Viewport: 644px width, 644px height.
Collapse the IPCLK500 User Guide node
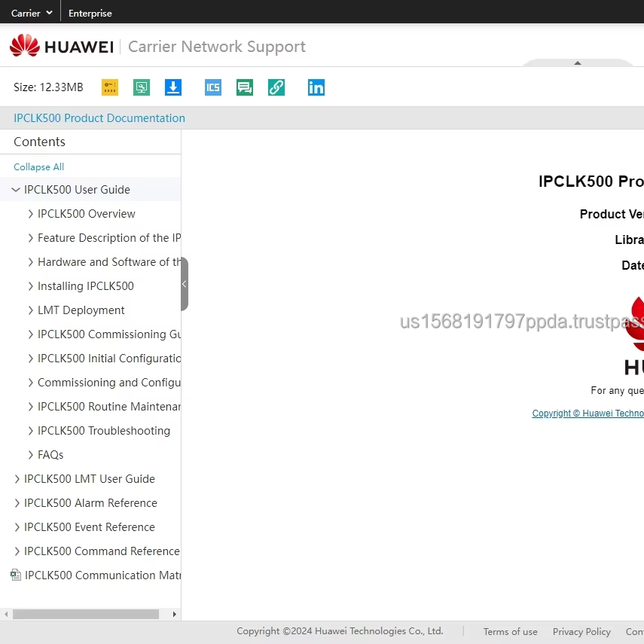(16, 189)
